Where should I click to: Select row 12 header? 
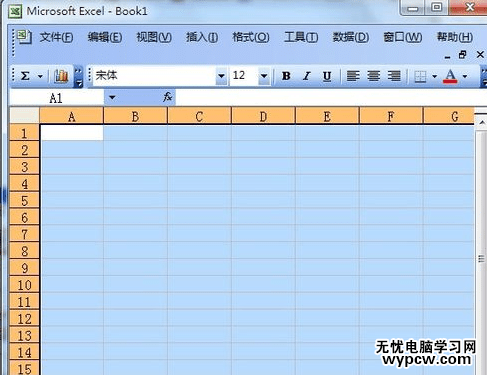tap(24, 319)
